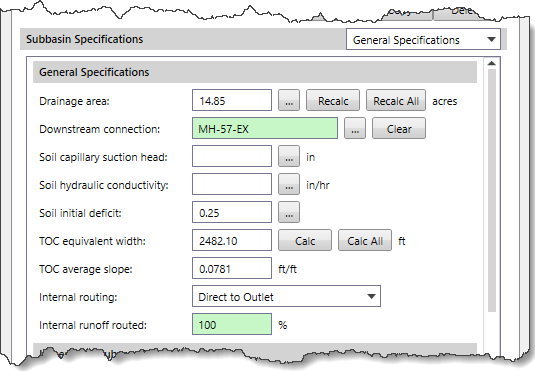This screenshot has width=535, height=371.
Task: Click the Calc button
Action: [305, 241]
